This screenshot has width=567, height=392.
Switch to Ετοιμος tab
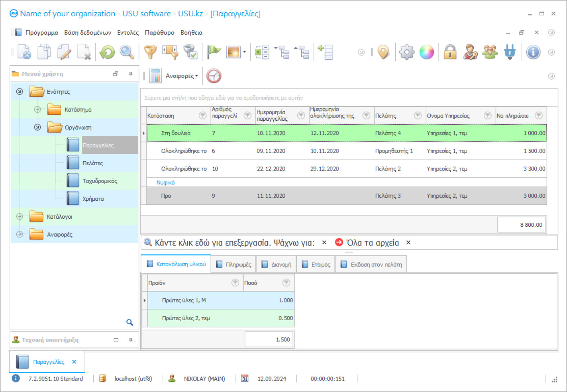(x=316, y=264)
